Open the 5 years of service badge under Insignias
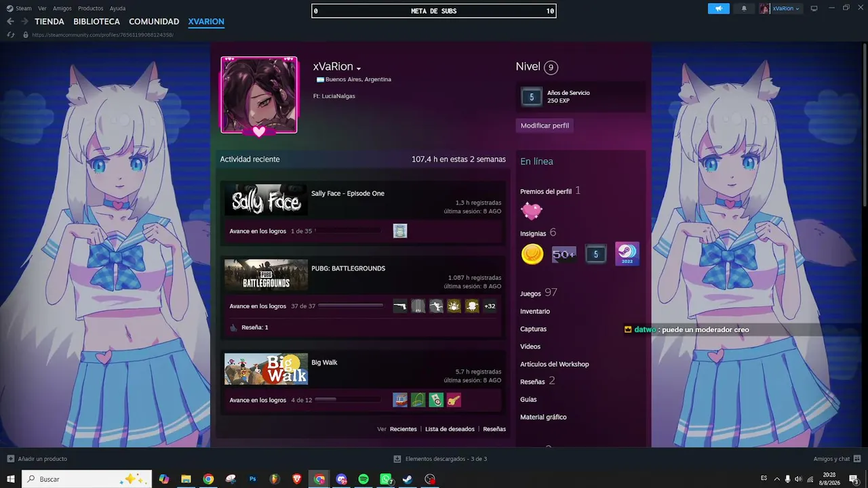 pos(595,254)
